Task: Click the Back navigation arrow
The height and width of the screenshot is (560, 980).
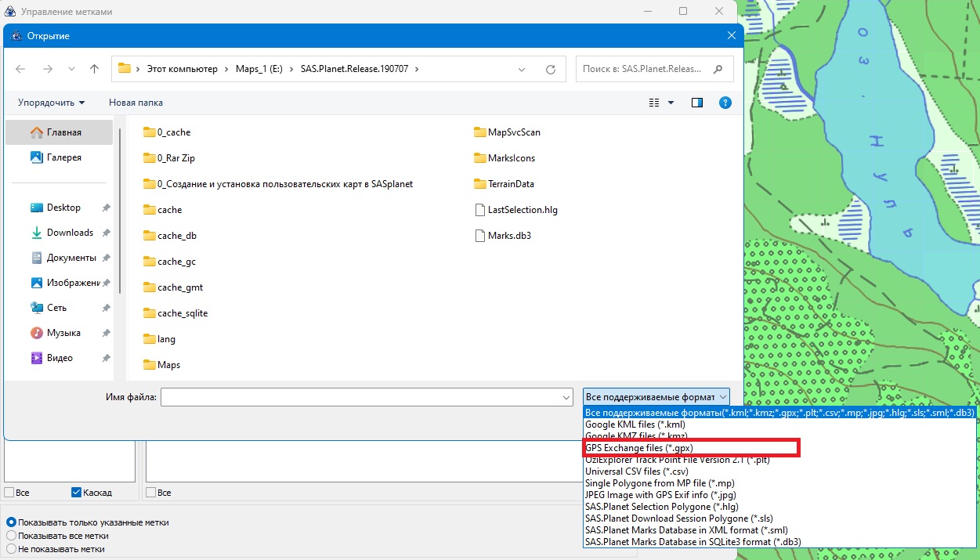Action: coord(21,69)
